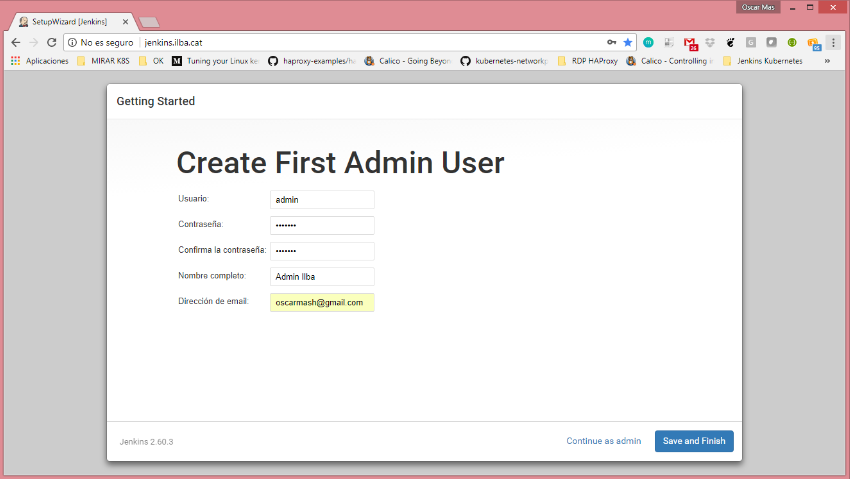The height and width of the screenshot is (479, 850).
Task: Open the Dropbox extension icon
Action: 710,42
